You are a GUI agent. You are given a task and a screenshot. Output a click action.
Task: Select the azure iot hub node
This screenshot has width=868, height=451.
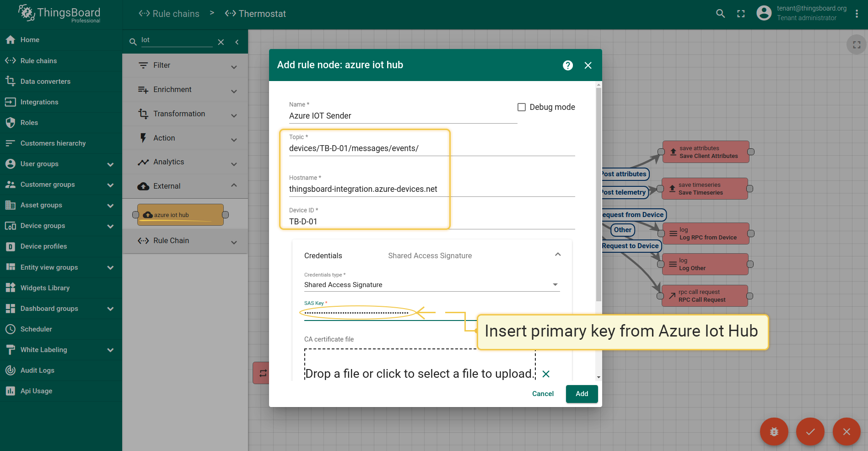click(x=180, y=215)
